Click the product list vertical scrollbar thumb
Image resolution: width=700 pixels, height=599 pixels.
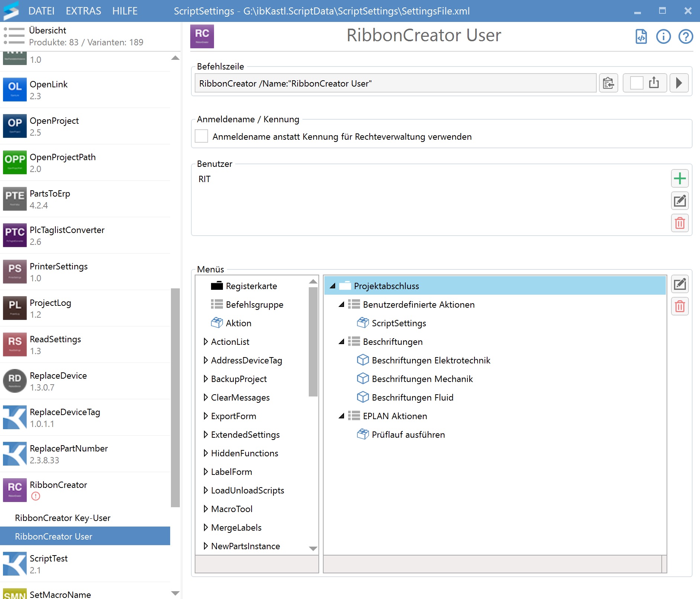point(175,398)
